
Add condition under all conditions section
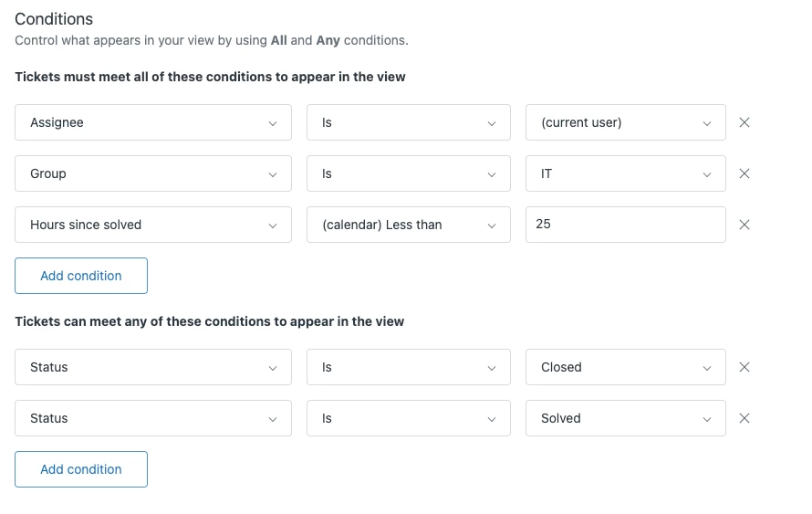pos(81,276)
